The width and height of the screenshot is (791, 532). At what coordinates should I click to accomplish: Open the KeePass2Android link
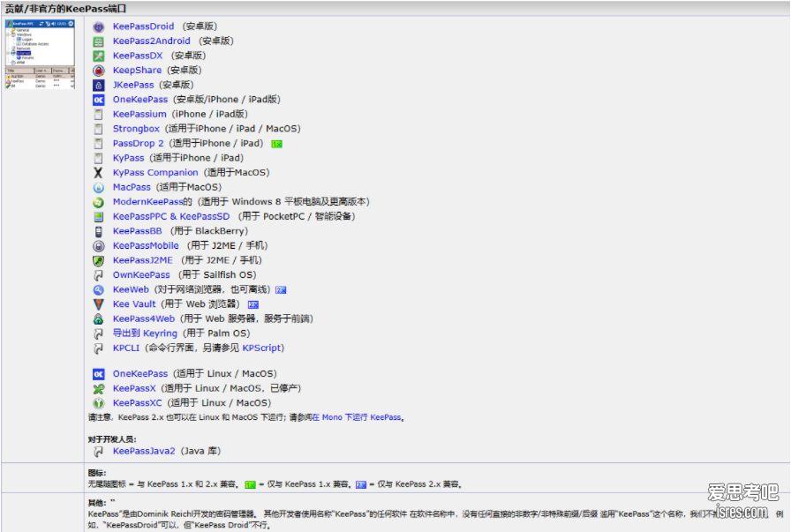click(151, 41)
